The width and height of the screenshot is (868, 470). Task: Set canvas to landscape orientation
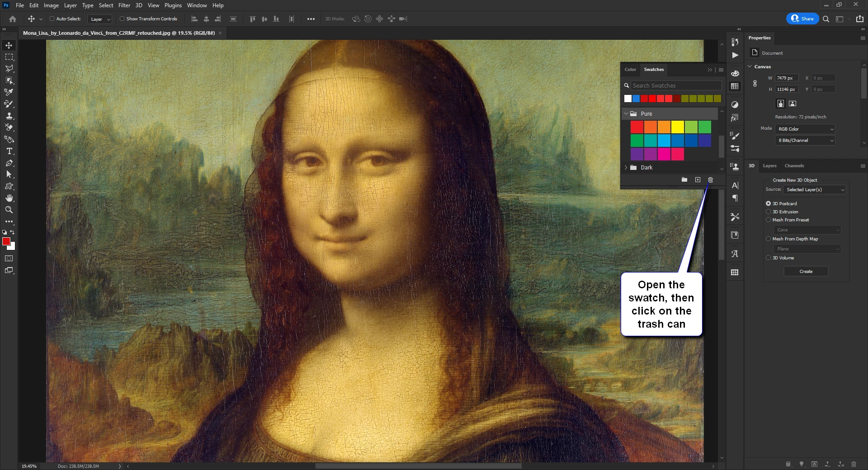[793, 103]
